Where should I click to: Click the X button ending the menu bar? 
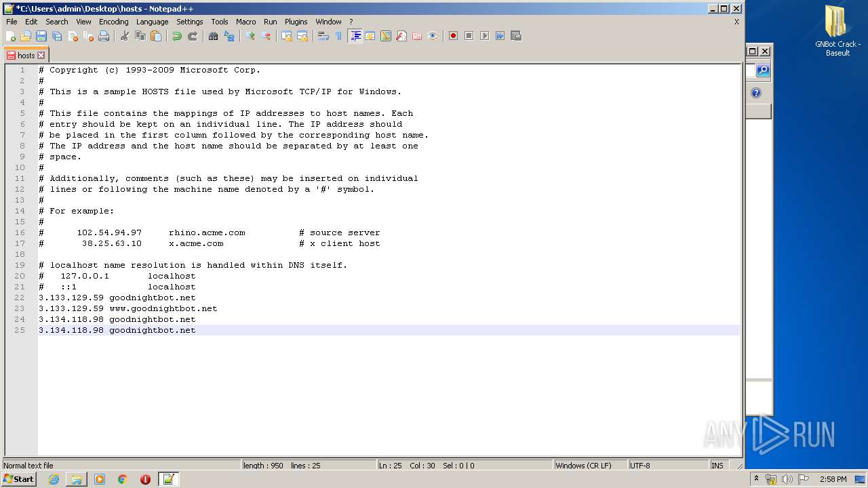[x=736, y=22]
